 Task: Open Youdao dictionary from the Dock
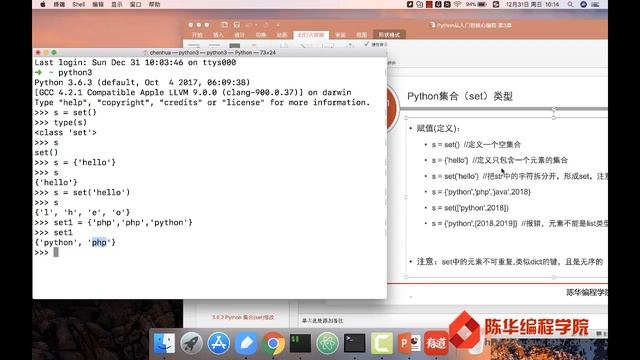point(436,343)
